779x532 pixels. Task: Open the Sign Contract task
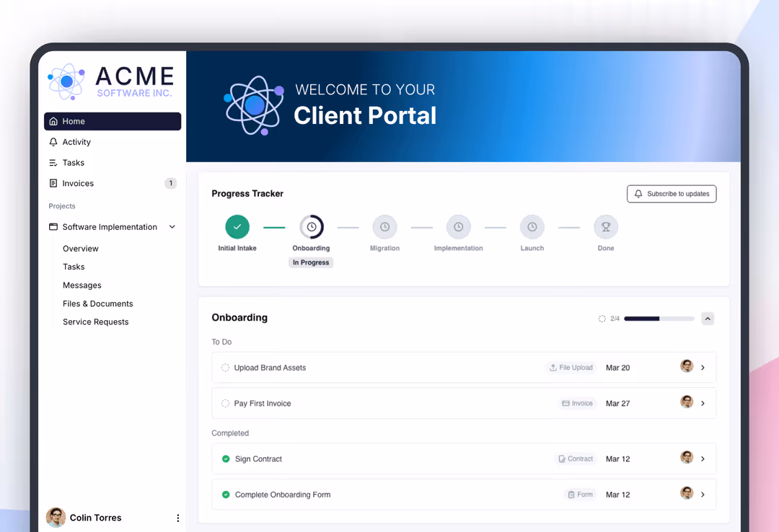click(x=464, y=459)
